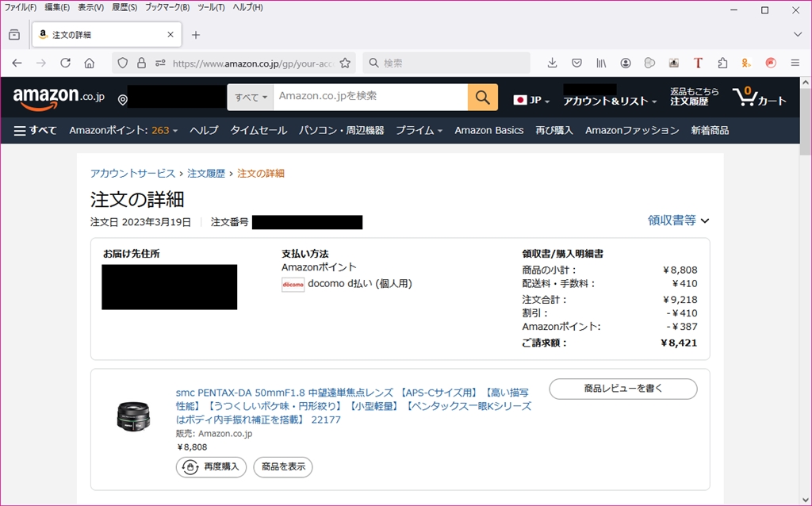Go to パソコン・周辺機器 category
The image size is (812, 506).
click(341, 131)
